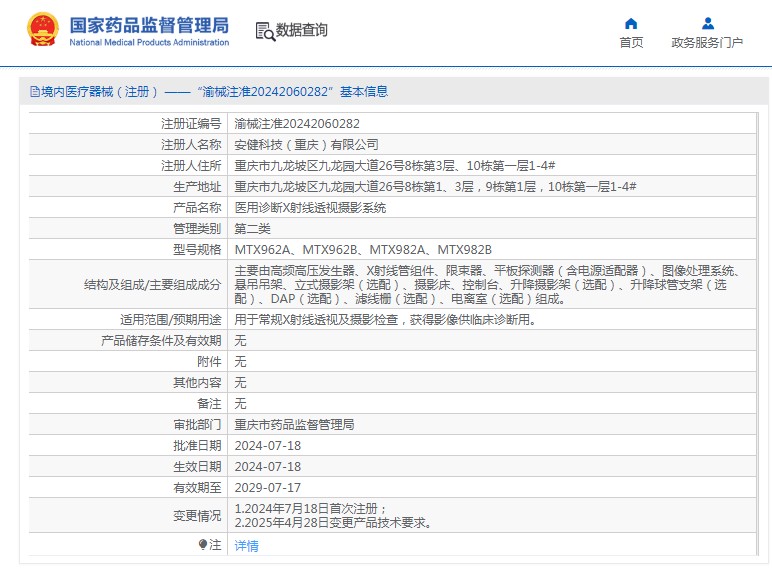Click the 数据查询 magnifier icon
This screenshot has width=772, height=570.
(265, 31)
